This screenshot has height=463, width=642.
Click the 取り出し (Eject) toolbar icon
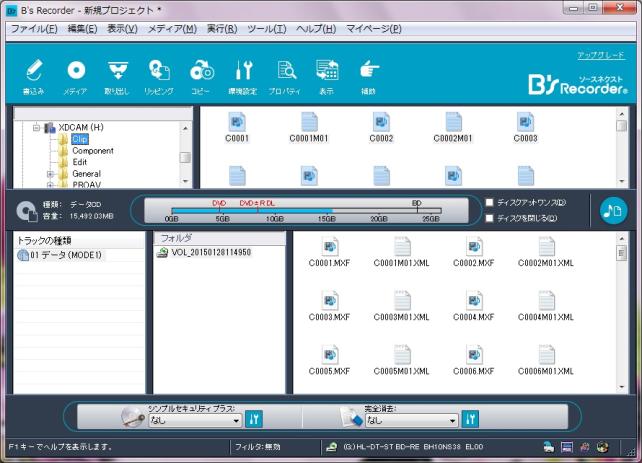point(117,77)
